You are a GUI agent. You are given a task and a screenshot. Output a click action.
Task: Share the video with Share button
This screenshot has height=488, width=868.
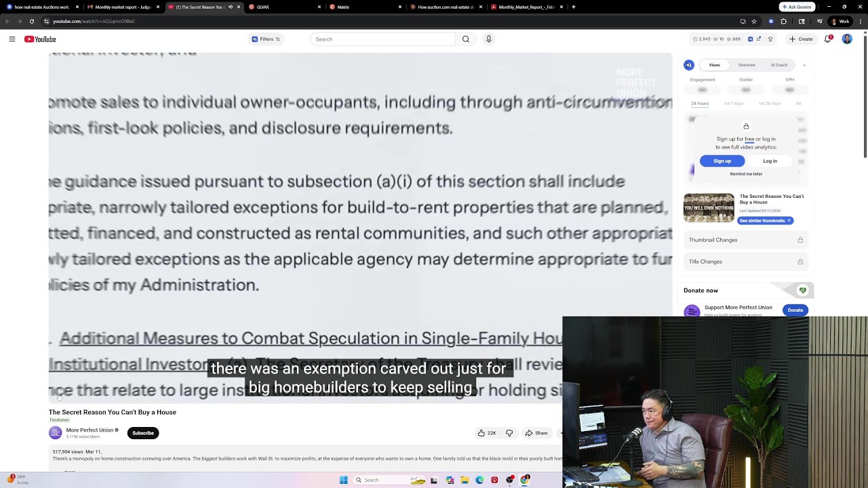click(536, 433)
